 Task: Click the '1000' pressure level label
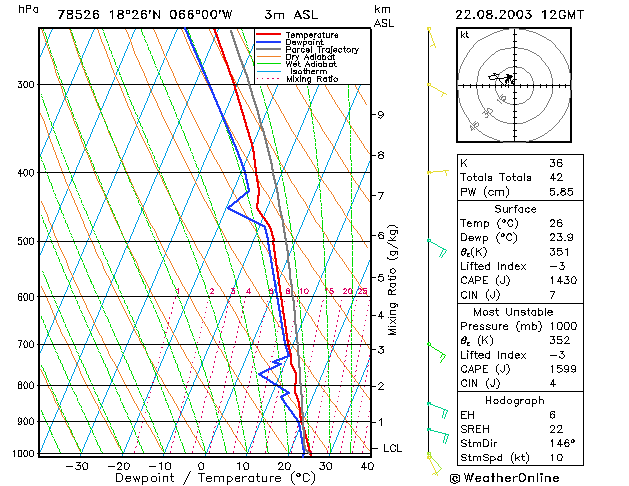tap(23, 454)
